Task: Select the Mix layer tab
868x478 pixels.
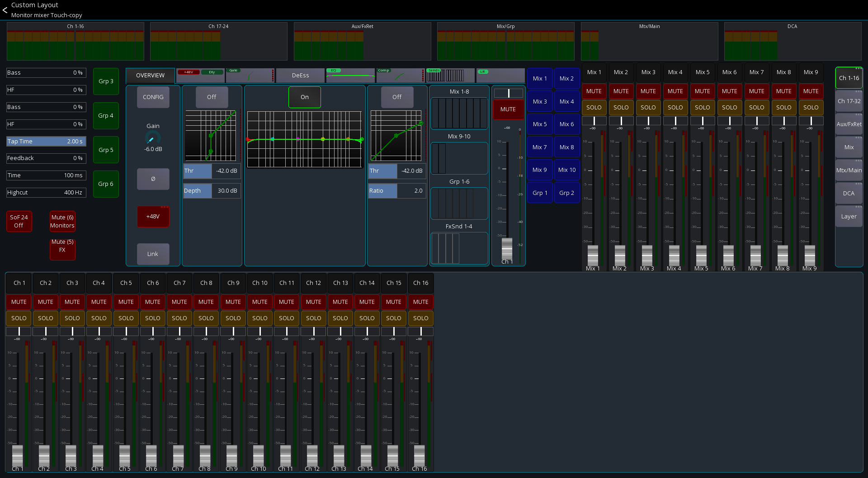Action: [849, 147]
